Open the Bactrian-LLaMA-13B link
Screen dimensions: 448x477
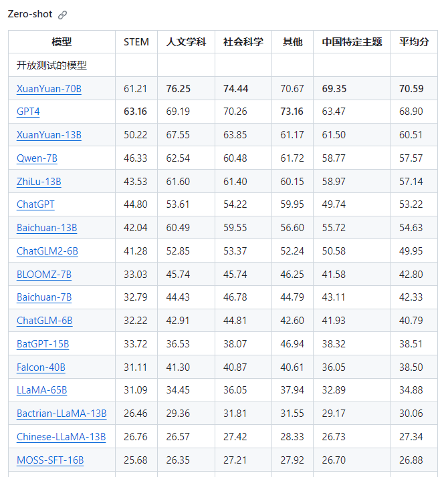62,414
